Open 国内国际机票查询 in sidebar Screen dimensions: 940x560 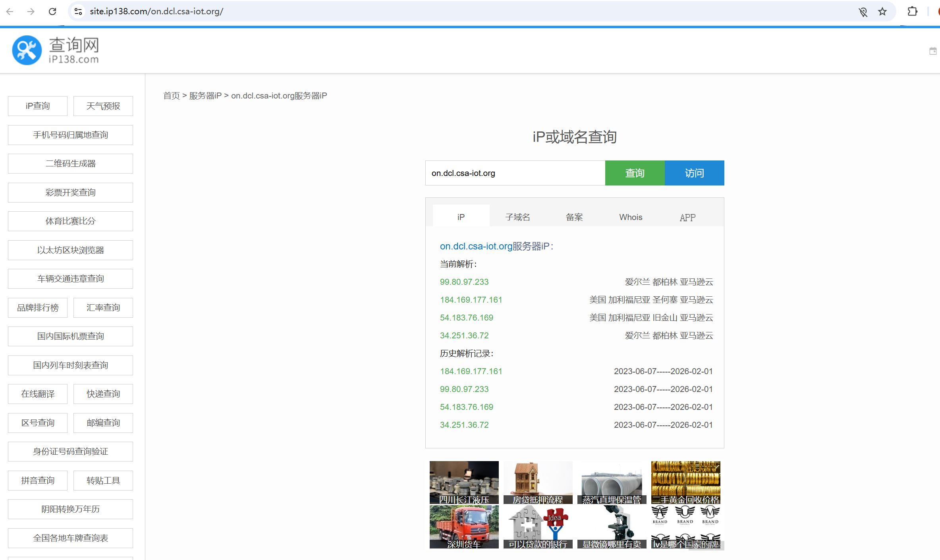point(70,336)
